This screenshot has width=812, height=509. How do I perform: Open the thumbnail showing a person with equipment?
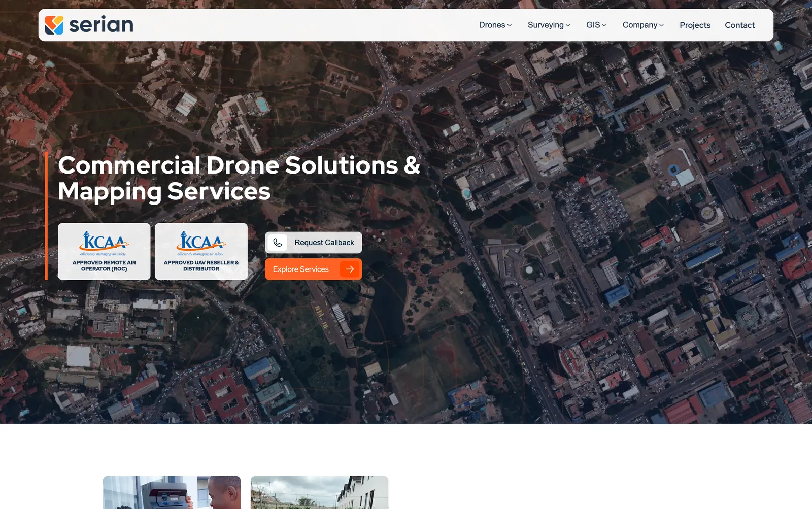[172, 492]
